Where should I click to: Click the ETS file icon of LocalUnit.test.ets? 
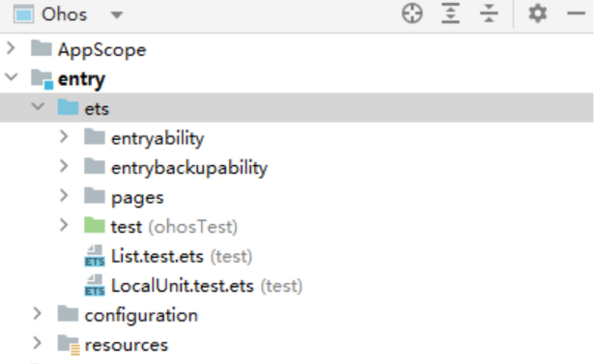(95, 286)
